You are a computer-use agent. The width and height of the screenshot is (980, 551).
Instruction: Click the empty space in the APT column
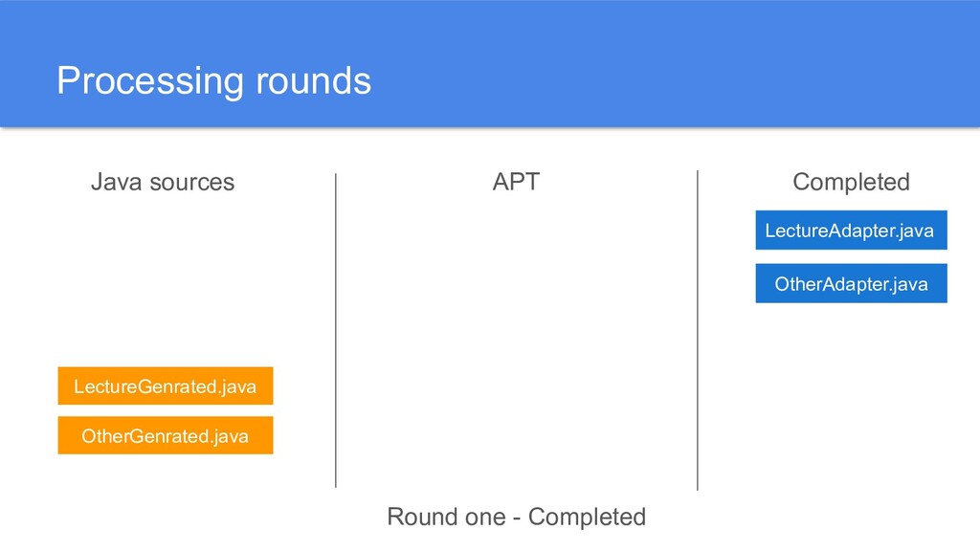pyautogui.click(x=516, y=335)
